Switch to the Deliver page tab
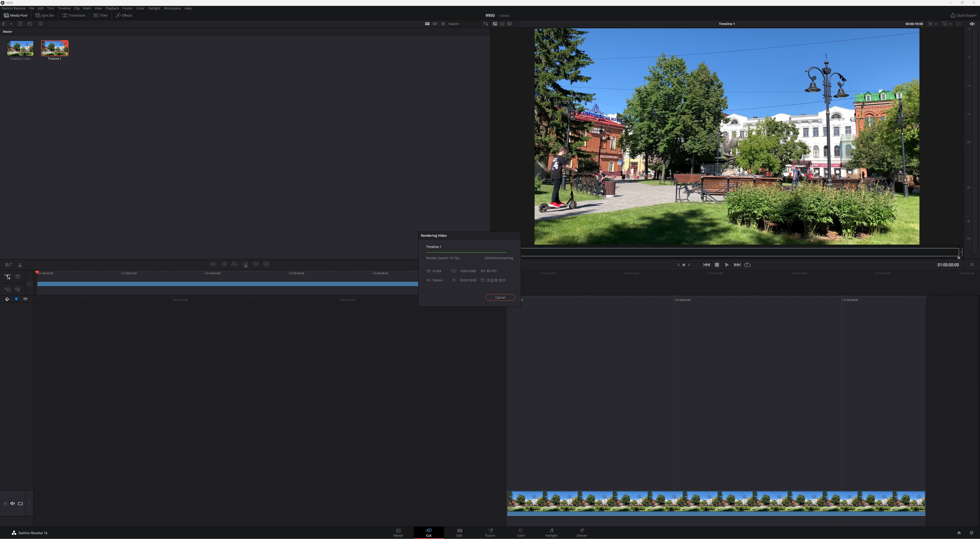 coord(582,533)
